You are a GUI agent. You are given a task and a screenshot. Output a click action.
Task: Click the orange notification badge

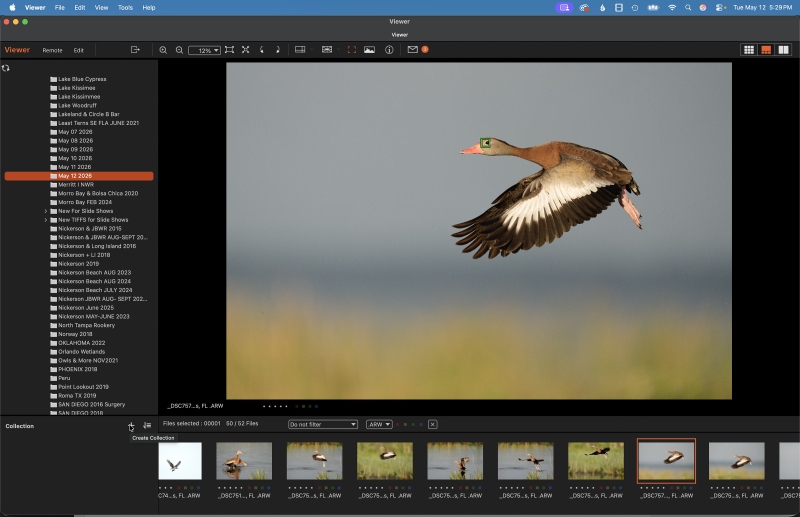click(425, 50)
